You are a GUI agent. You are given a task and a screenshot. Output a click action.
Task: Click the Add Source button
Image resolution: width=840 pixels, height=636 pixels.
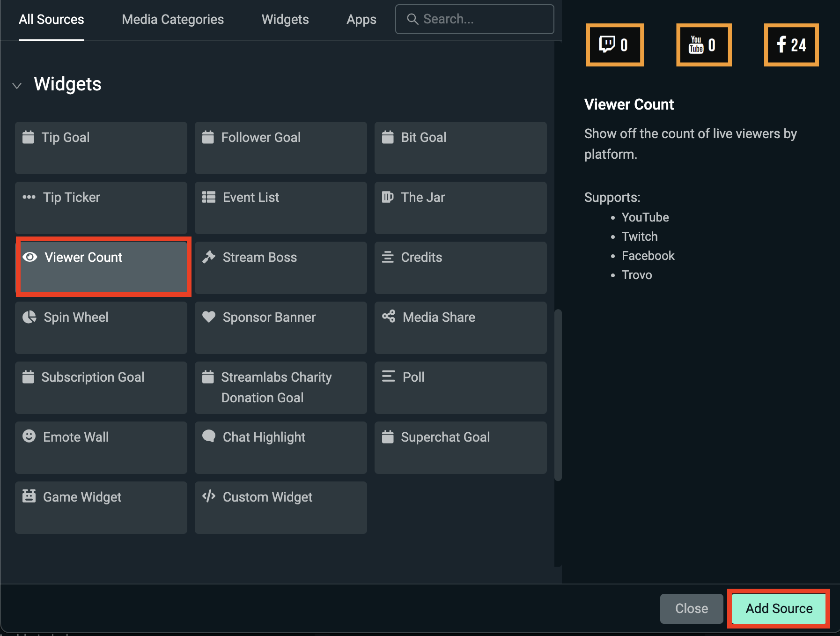click(x=778, y=608)
